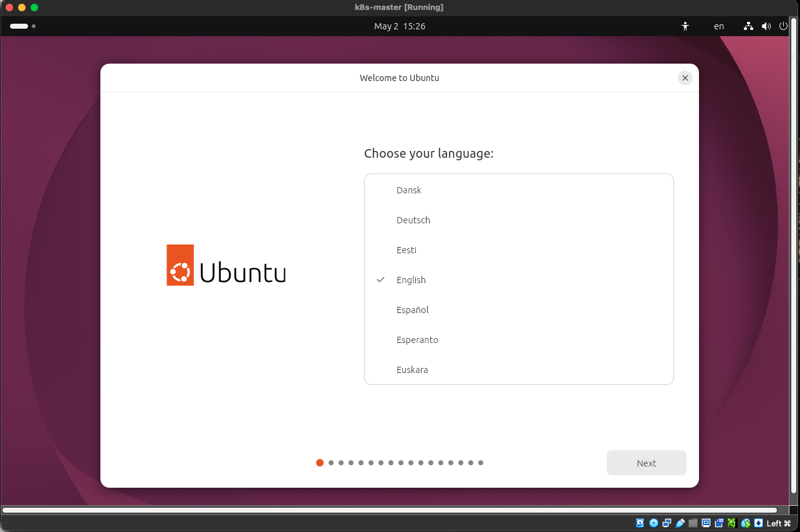Click the USB plug indicator in the VM status bar
The height and width of the screenshot is (532, 800).
click(680, 523)
